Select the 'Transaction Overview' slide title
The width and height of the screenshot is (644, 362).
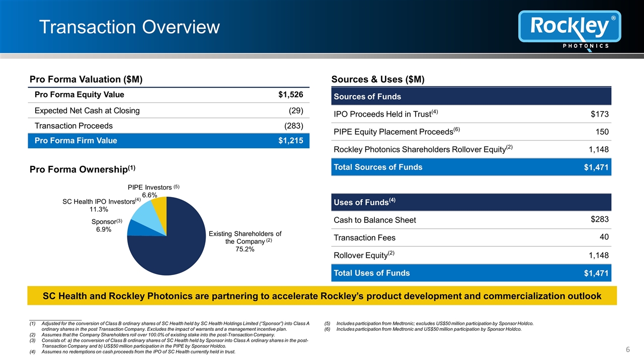click(129, 27)
